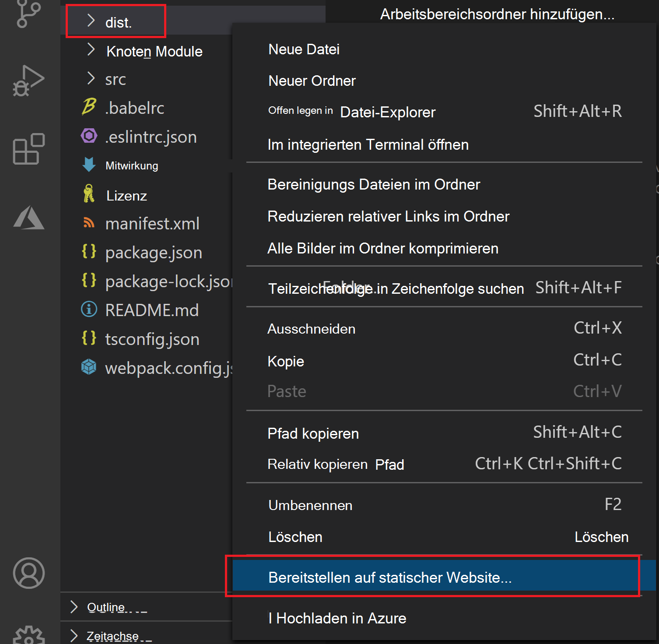
Task: Open webpack.config.js in the explorer
Action: (x=169, y=368)
